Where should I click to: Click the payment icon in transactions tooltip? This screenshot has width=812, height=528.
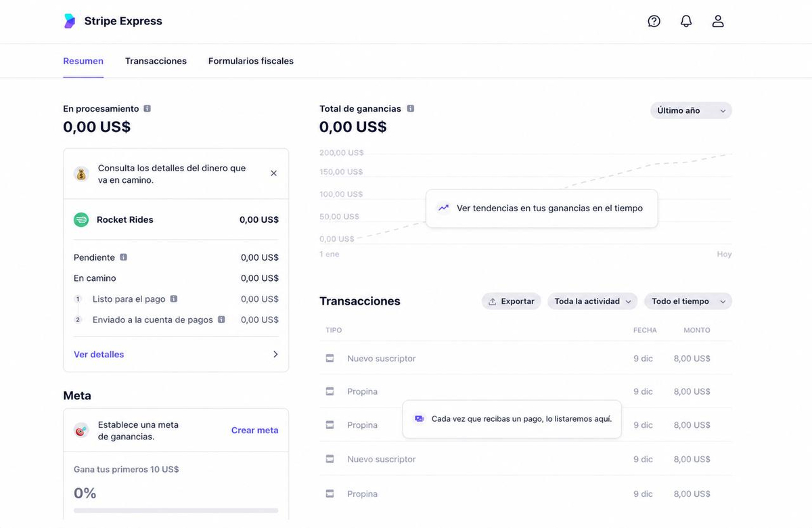419,418
